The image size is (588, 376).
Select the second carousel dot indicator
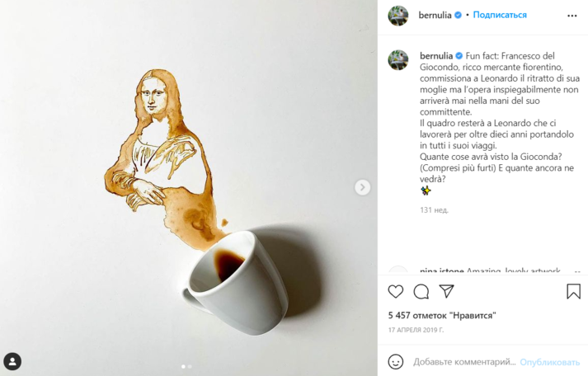pyautogui.click(x=190, y=366)
